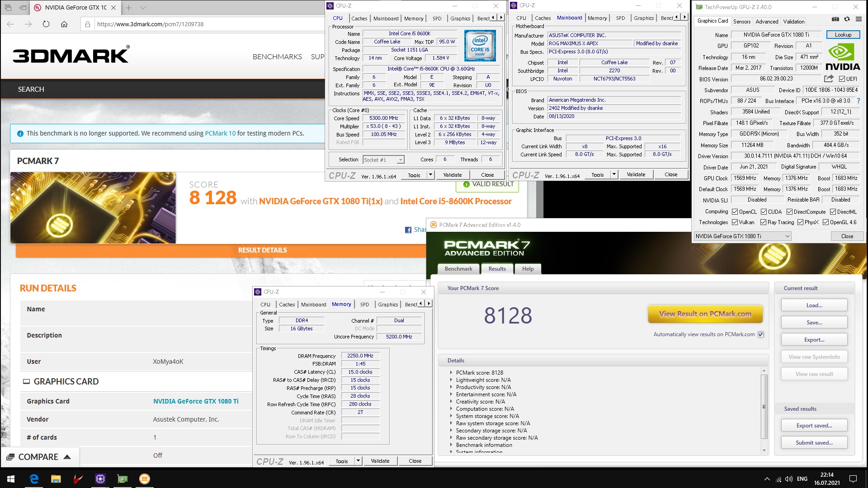This screenshot has width=868, height=488.
Task: Open Help tab in PCMark 7
Action: click(x=528, y=269)
